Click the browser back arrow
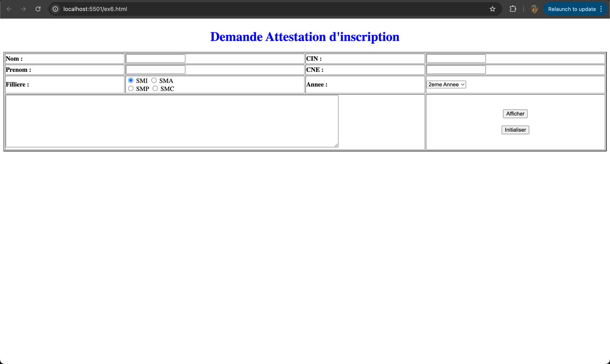610x364 pixels. click(x=9, y=9)
